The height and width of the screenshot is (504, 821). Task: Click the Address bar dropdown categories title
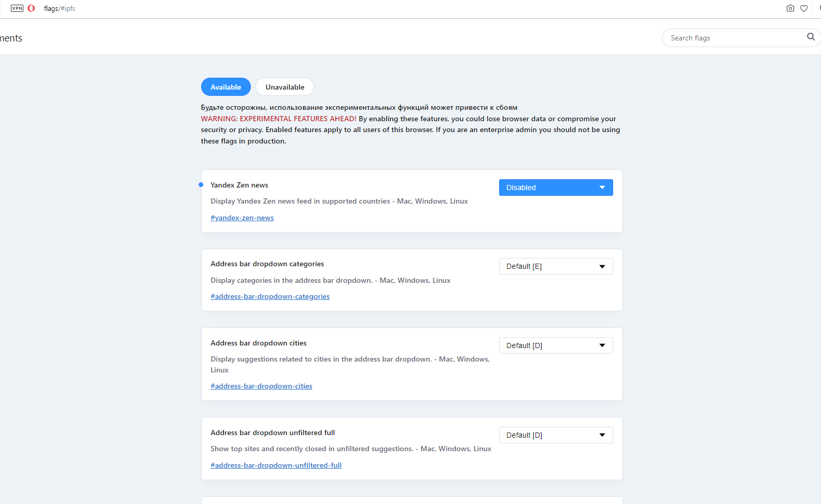[267, 264]
